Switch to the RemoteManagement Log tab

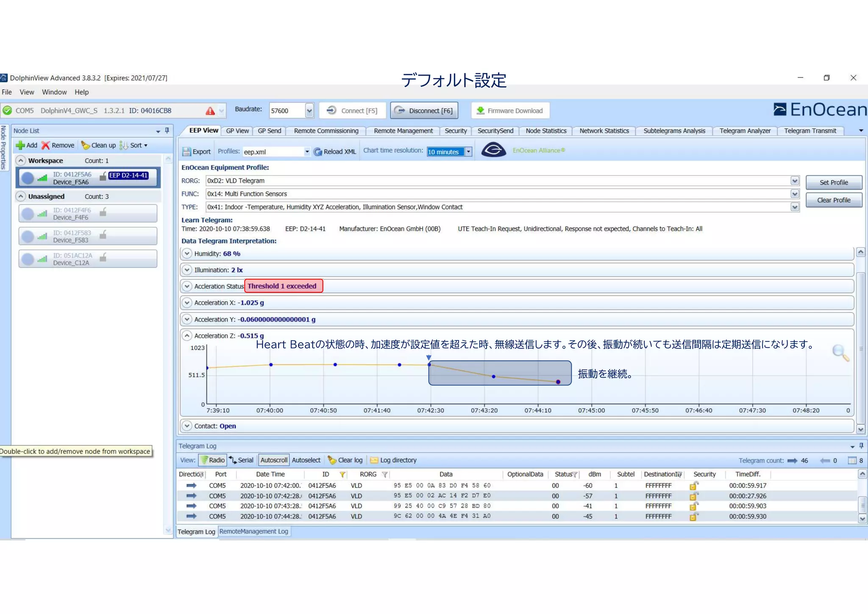click(x=253, y=531)
